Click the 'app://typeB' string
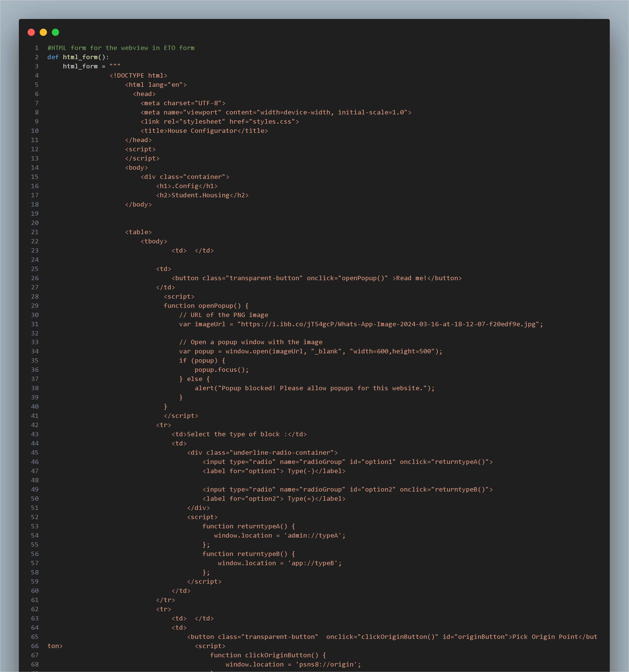The width and height of the screenshot is (629, 672). tap(313, 563)
